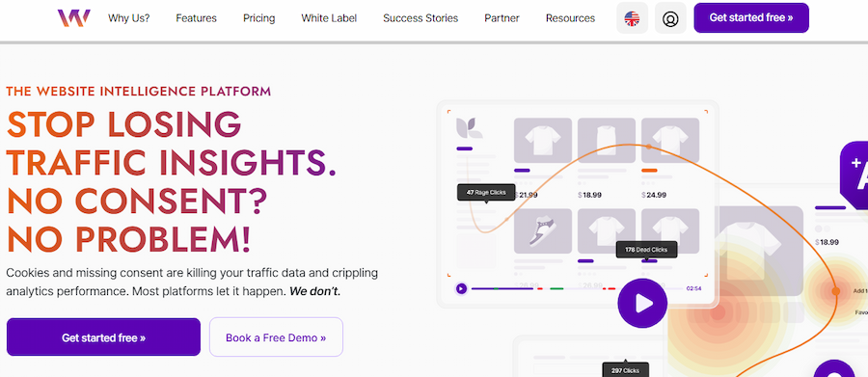Click the 178 Dead Clicks tooltip
Image resolution: width=868 pixels, height=377 pixels.
pos(646,250)
